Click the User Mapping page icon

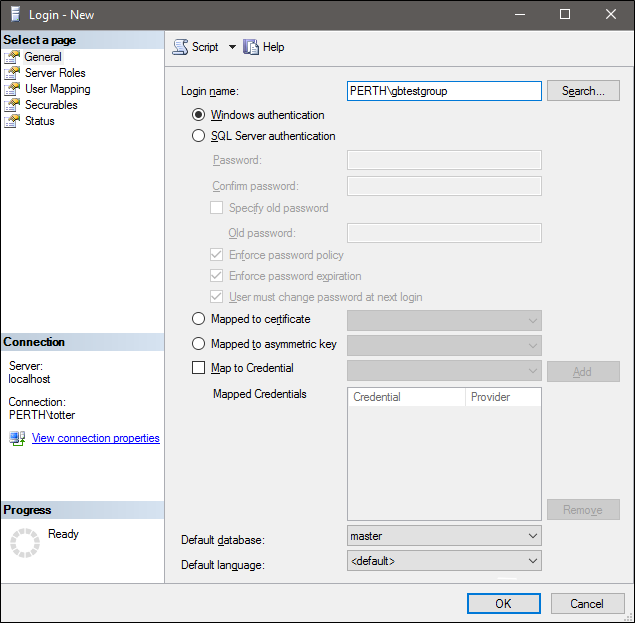(12, 89)
